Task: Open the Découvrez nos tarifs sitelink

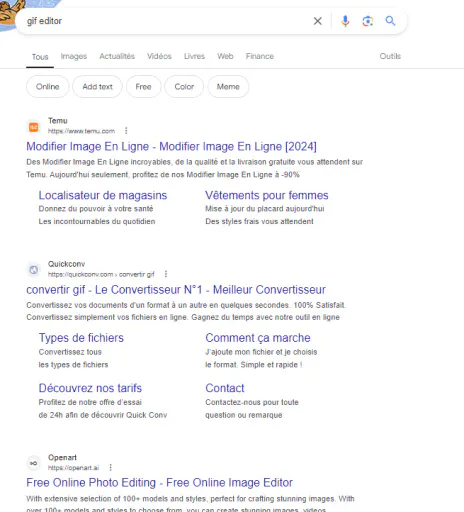Action: (x=90, y=388)
